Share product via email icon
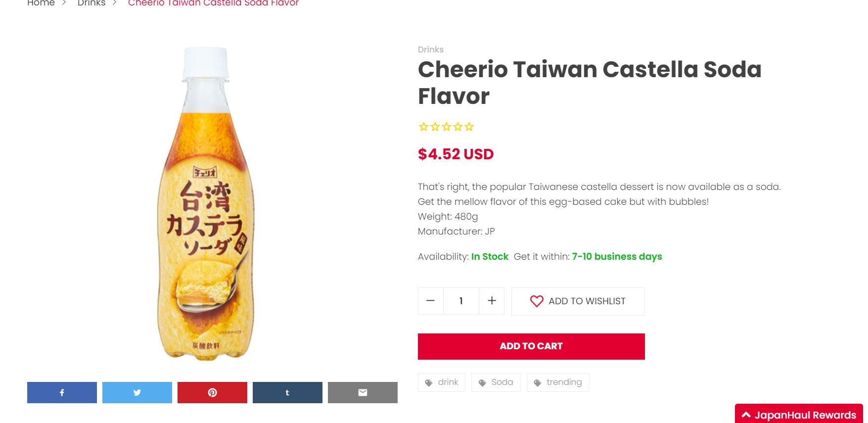Image resolution: width=868 pixels, height=423 pixels. tap(363, 392)
